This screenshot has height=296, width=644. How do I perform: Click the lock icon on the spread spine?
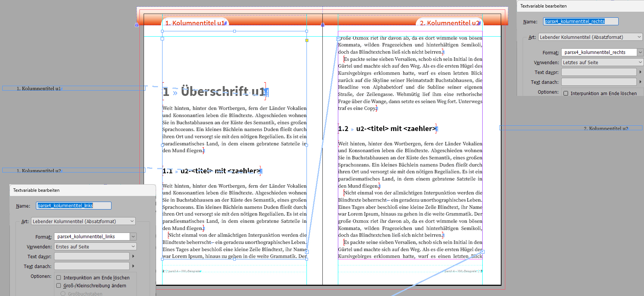tap(322, 25)
